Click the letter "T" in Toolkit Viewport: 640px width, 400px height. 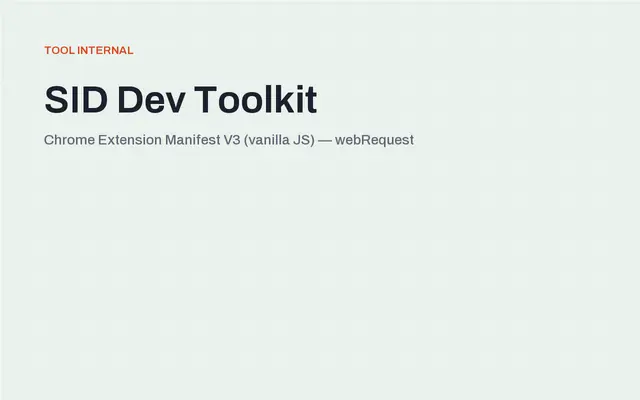[x=205, y=100]
